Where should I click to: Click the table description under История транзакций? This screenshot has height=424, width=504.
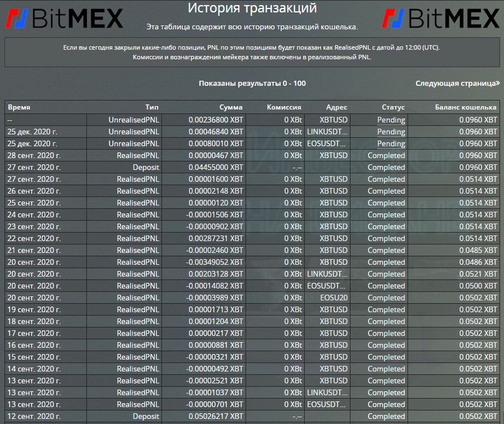click(252, 27)
